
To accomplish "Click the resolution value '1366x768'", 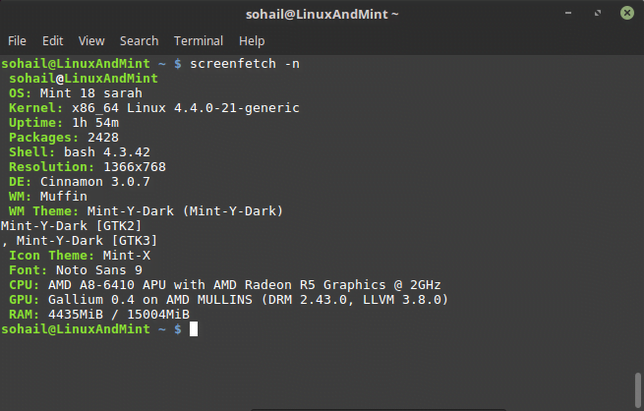I will click(x=135, y=167).
